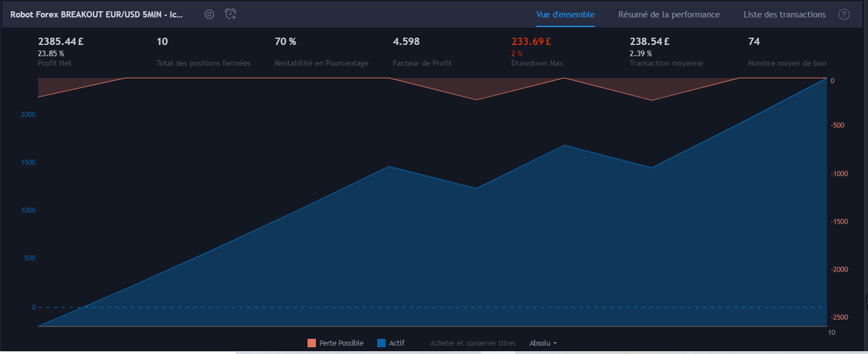Click Rentabilité en Pourcentage label
The height and width of the screenshot is (354, 868).
322,63
